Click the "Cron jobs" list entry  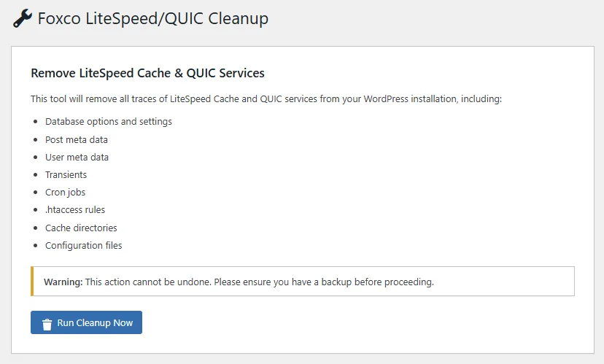coord(65,193)
